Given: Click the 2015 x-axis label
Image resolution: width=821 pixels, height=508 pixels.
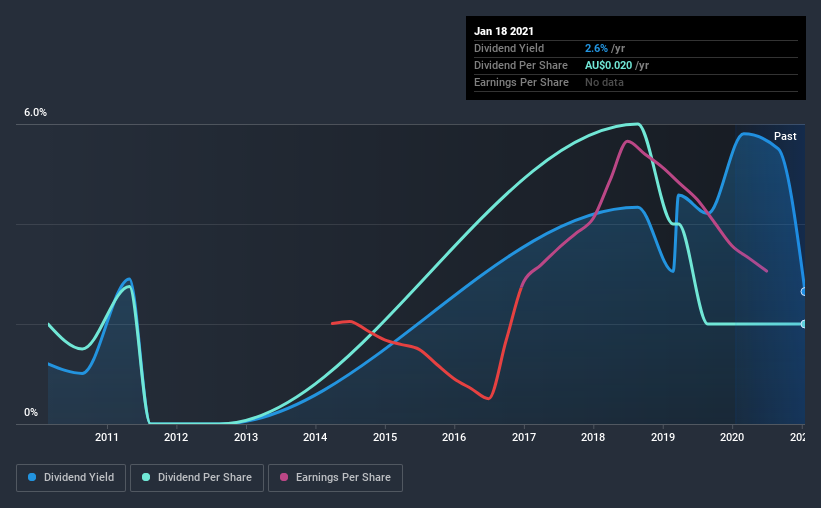Looking at the screenshot, I should [x=385, y=437].
